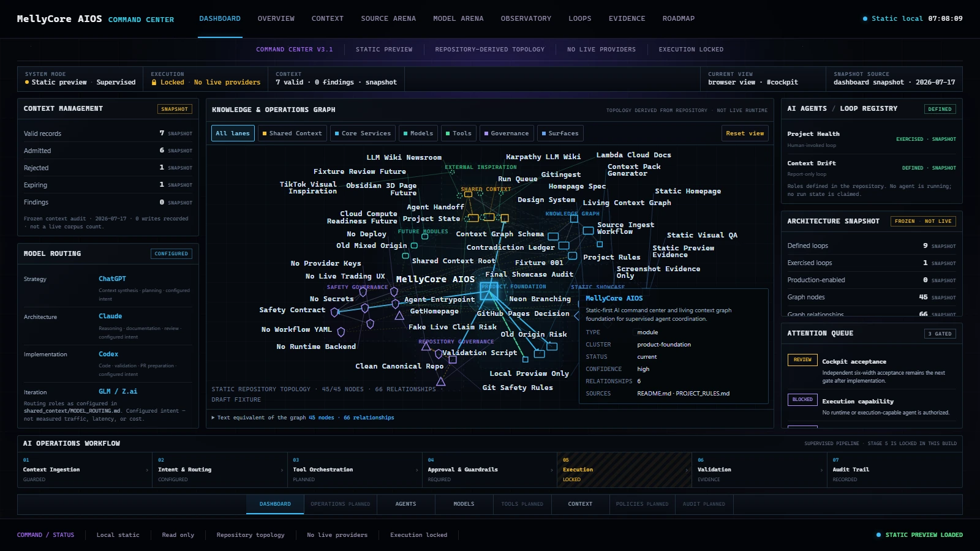Screen dimensions: 980x551
Task: Toggle the Tools lane filter
Action: pyautogui.click(x=459, y=133)
